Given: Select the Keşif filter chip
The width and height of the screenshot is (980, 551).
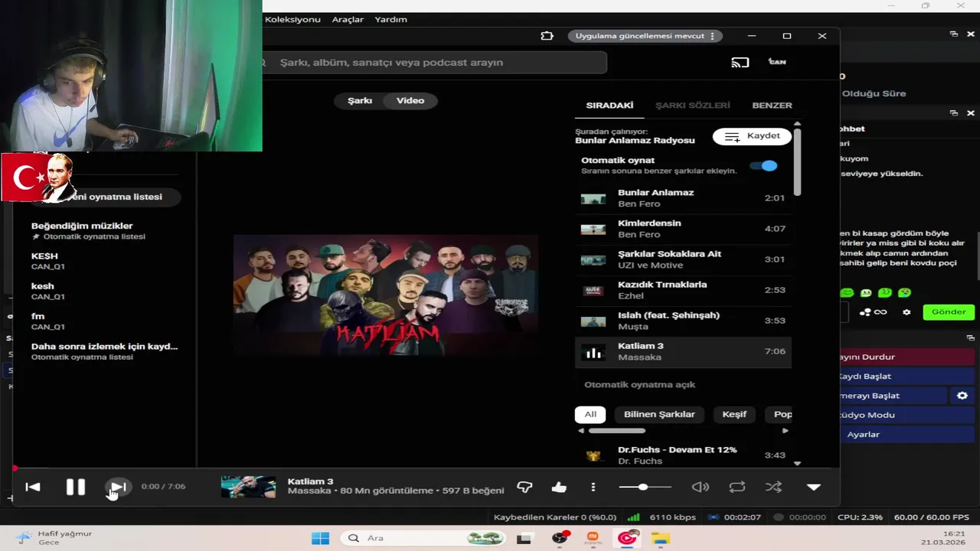Looking at the screenshot, I should tap(734, 414).
